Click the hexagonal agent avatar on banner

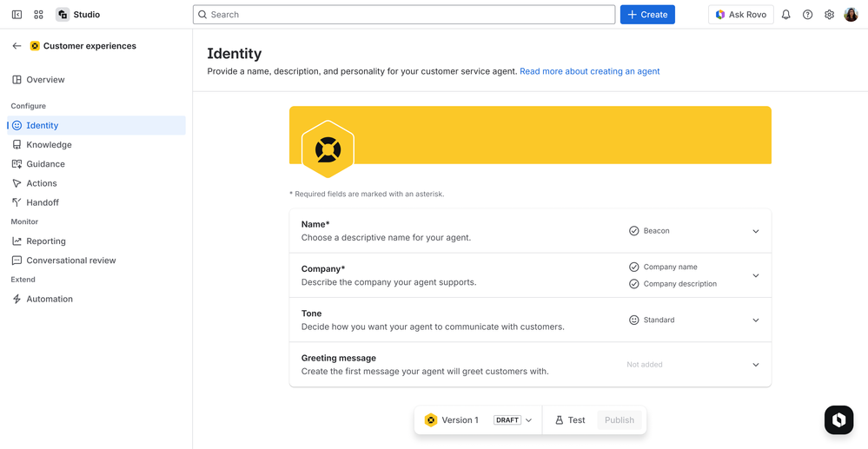pos(328,149)
